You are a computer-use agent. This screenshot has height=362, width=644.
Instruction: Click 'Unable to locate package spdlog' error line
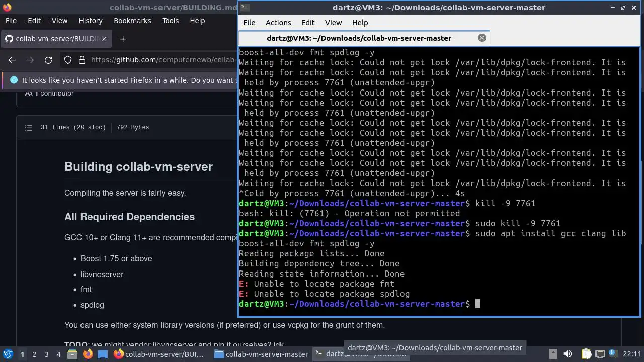(325, 294)
